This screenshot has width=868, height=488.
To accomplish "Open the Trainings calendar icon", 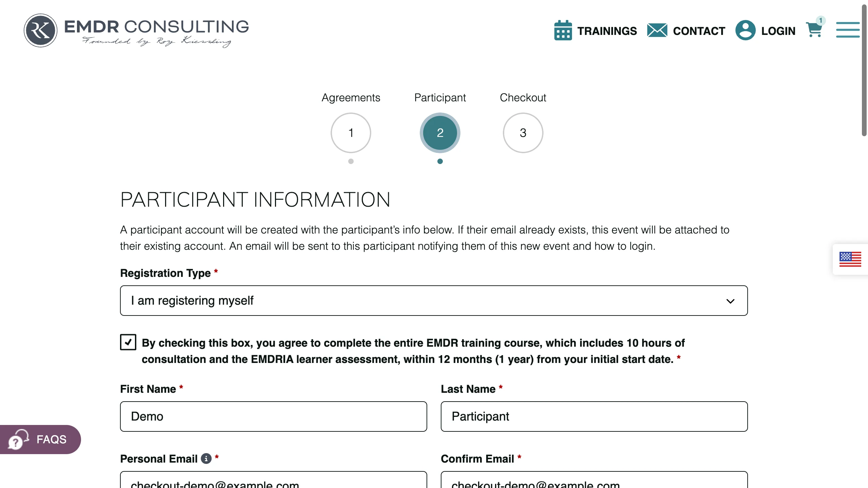I will pyautogui.click(x=563, y=30).
